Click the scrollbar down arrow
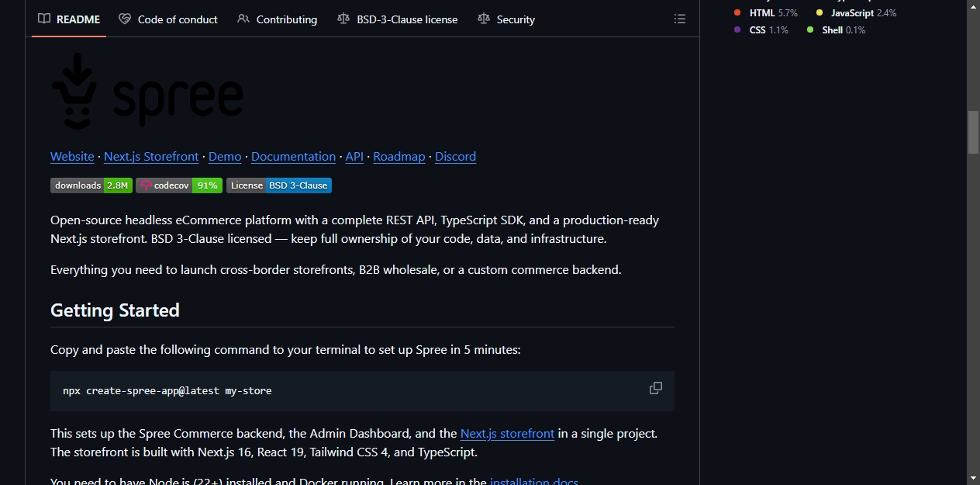Image resolution: width=980 pixels, height=485 pixels. (x=973, y=478)
